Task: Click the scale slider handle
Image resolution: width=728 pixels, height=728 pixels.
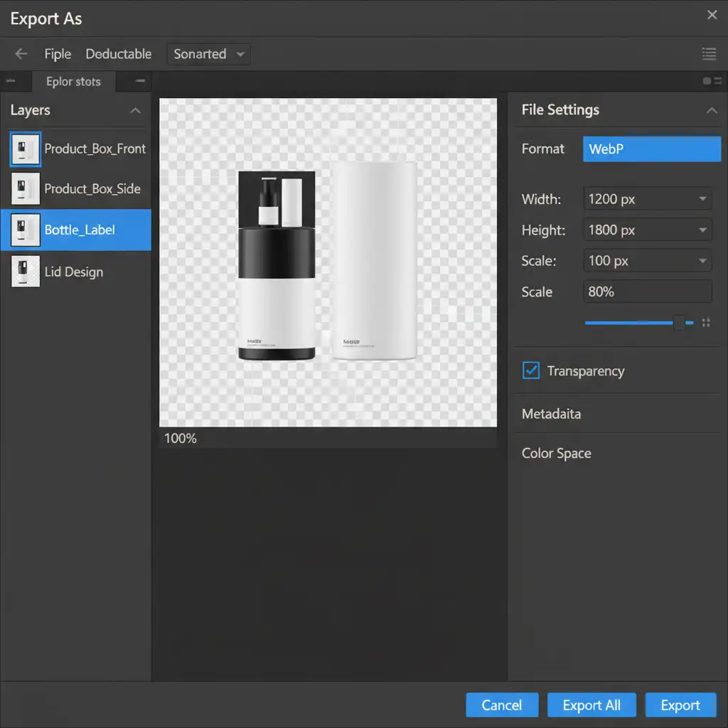Action: [680, 323]
